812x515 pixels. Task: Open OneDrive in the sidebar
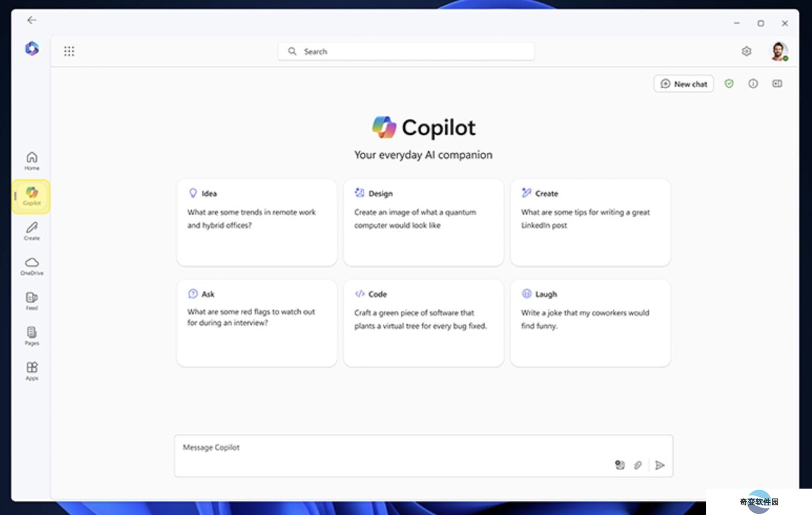(x=32, y=266)
